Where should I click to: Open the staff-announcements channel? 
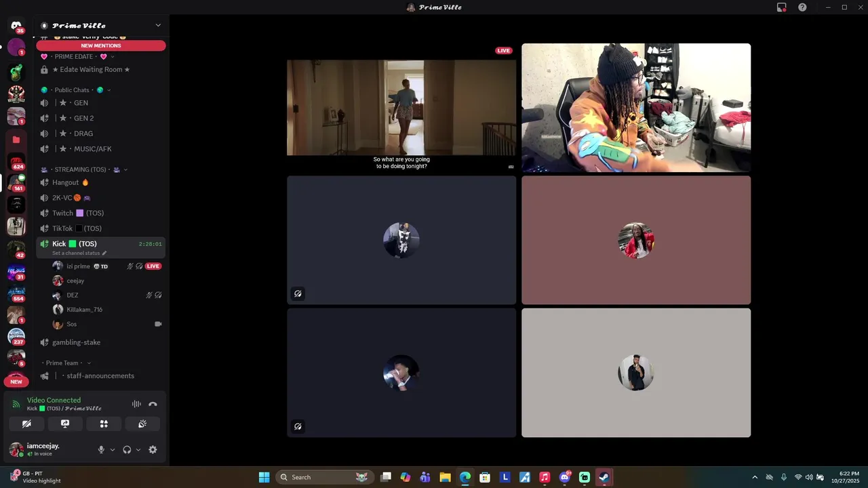101,376
